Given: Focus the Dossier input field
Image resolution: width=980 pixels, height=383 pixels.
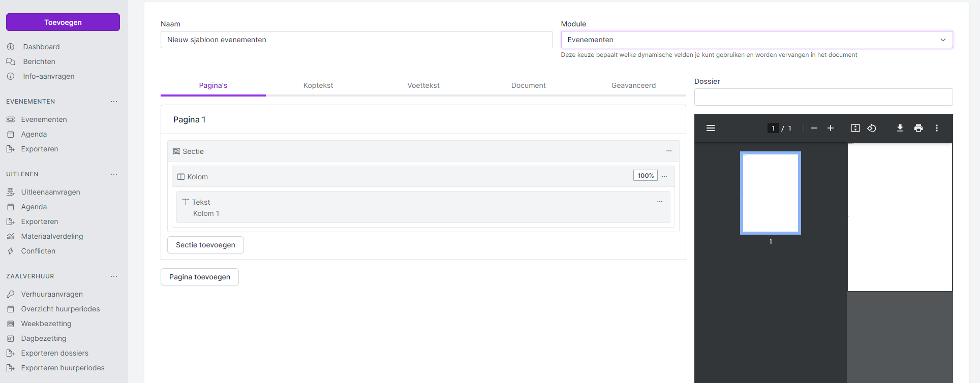Looking at the screenshot, I should pyautogui.click(x=823, y=97).
